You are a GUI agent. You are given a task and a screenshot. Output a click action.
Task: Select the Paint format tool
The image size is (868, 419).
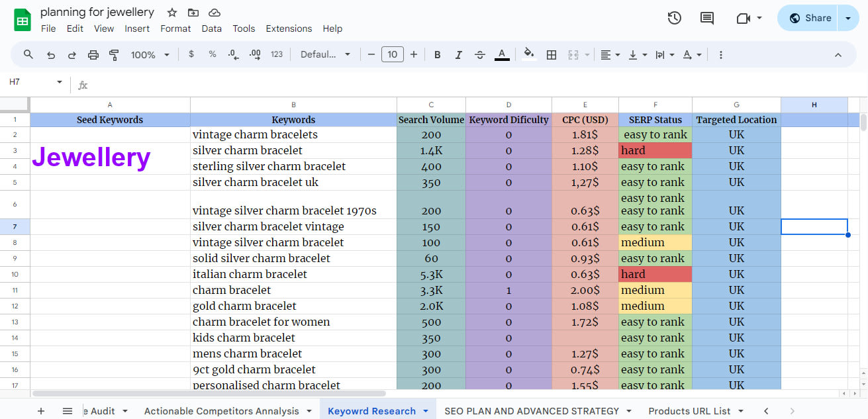tap(114, 54)
